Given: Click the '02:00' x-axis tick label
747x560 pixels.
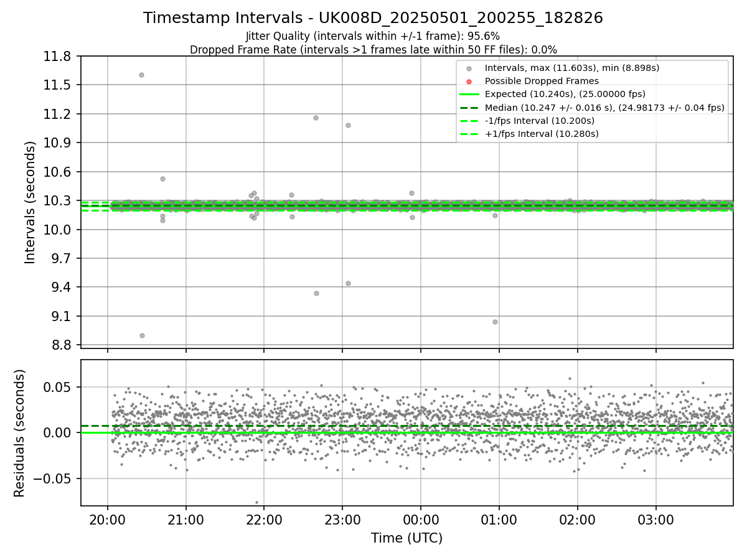Looking at the screenshot, I should [x=577, y=520].
